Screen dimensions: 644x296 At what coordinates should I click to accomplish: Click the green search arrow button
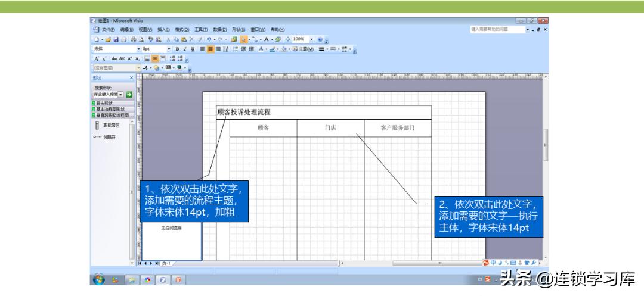click(129, 94)
